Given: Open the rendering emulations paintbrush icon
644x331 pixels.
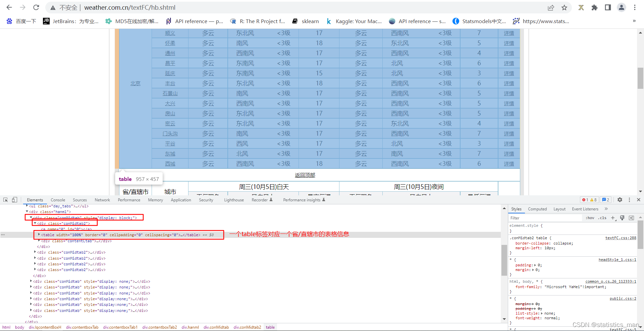Looking at the screenshot, I should 622,218.
